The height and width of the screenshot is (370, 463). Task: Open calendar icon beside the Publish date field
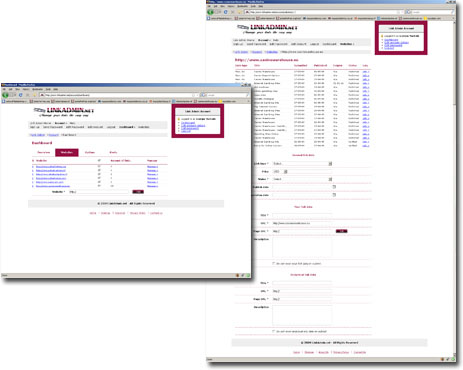pos(334,187)
